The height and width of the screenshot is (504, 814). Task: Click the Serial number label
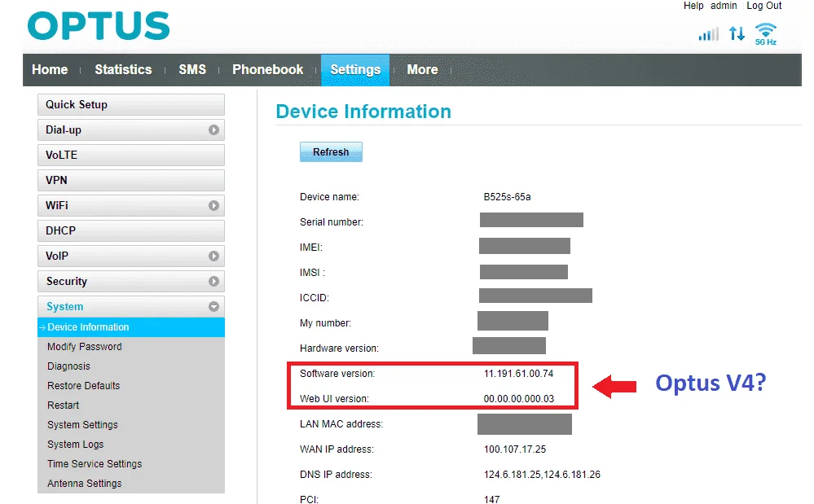point(331,222)
